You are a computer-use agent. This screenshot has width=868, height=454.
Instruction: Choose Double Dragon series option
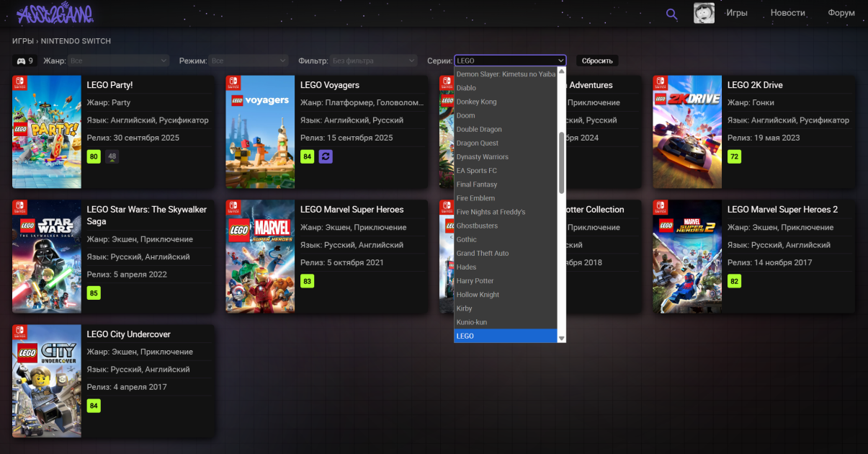point(506,129)
